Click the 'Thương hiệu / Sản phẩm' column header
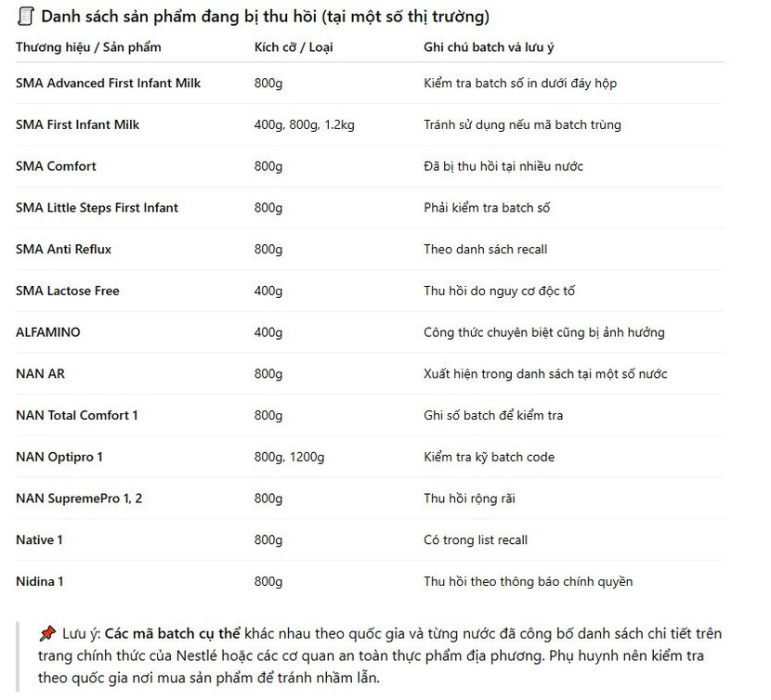 [88, 46]
